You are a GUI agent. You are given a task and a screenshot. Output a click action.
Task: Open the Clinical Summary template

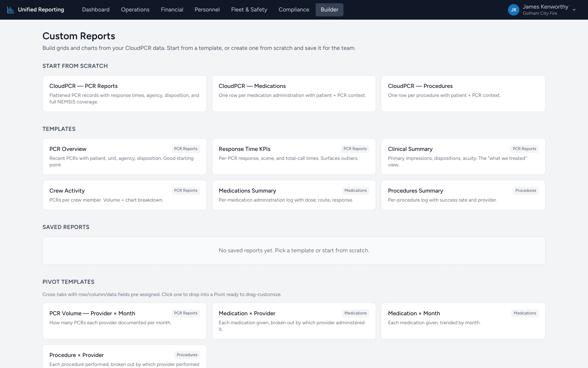click(x=463, y=156)
